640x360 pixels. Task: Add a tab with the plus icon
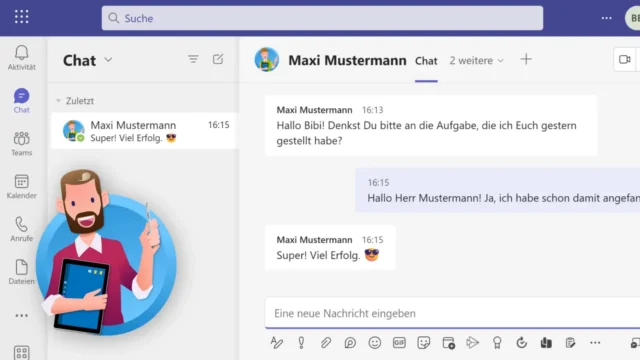click(x=526, y=59)
